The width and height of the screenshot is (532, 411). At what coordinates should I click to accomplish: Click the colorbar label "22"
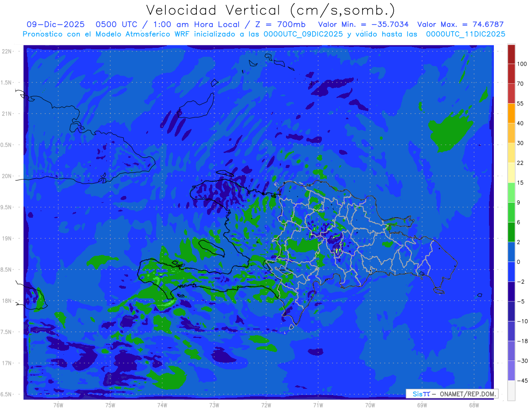tap(520, 163)
